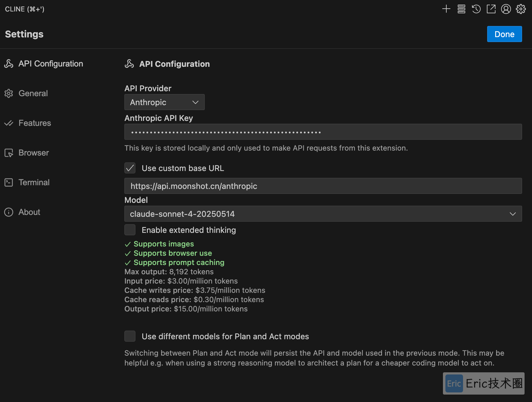Switch to the Browser settings tab

point(34,153)
